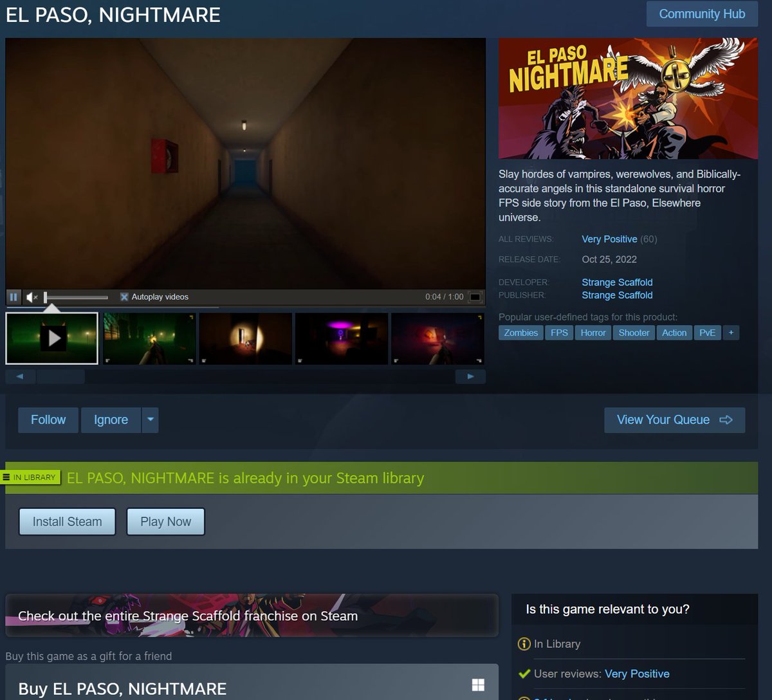Click the View Your Queue arrow icon
This screenshot has height=700, width=772.
point(726,419)
